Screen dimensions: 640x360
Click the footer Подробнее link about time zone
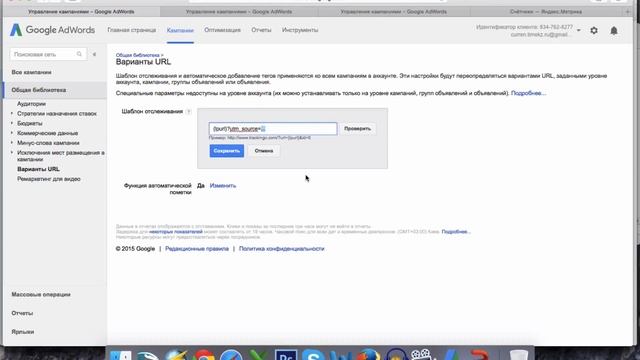(x=456, y=231)
